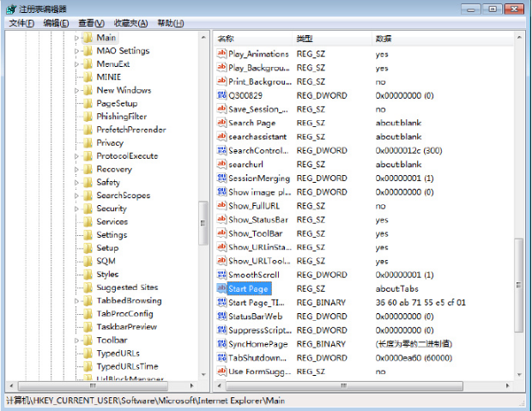Click the SyncHomePage binary icon
Viewport: 532px width, 411px height.
click(x=221, y=344)
